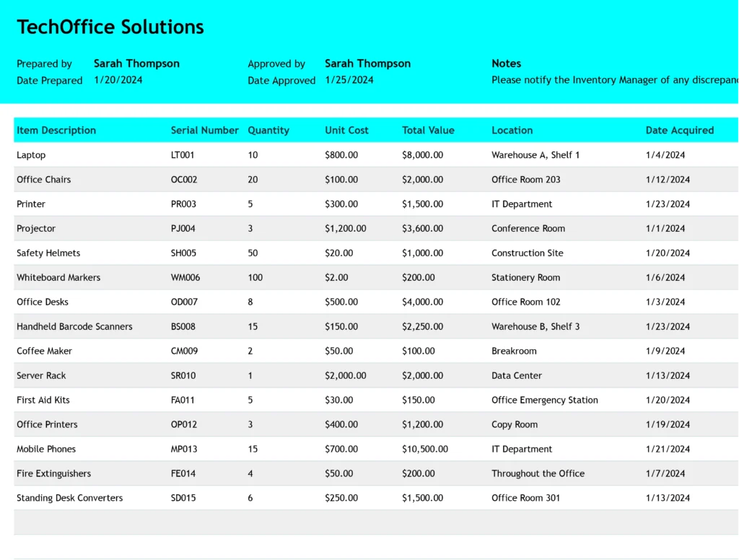Click the $1,200.00 unit cost cell
739x560 pixels.
(346, 229)
